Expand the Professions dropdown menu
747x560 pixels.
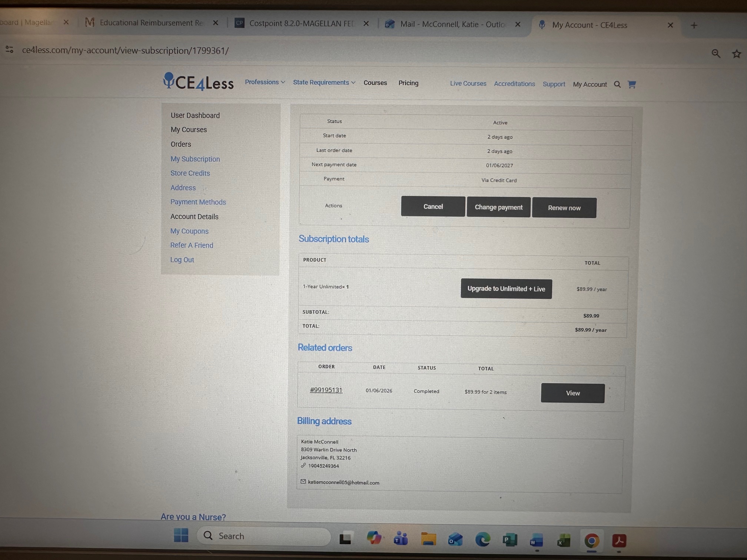(265, 82)
